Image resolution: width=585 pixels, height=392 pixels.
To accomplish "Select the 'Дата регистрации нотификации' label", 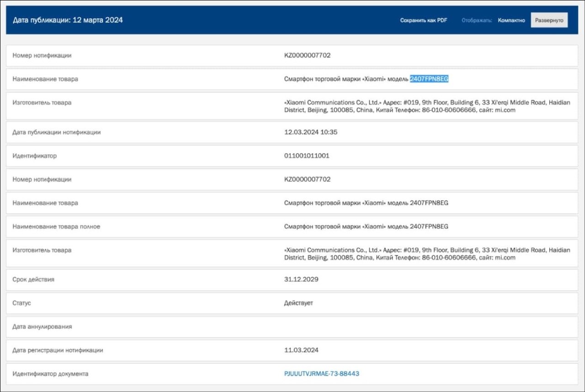I will [58, 350].
